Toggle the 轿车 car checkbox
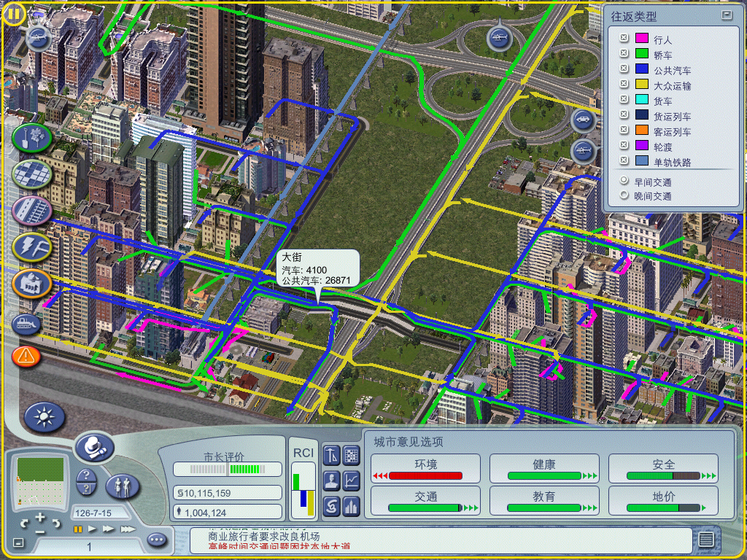Viewport: 747px width, 560px height. pyautogui.click(x=624, y=52)
